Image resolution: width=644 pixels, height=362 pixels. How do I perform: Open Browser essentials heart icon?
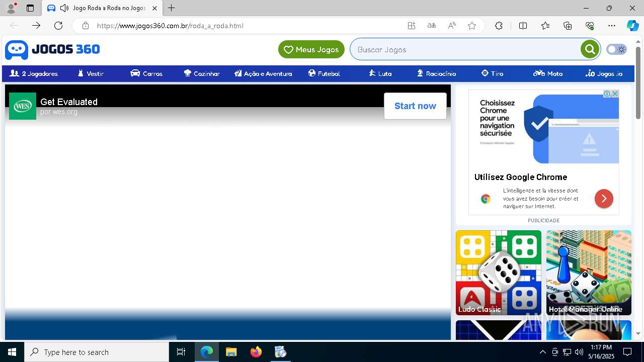click(x=590, y=26)
